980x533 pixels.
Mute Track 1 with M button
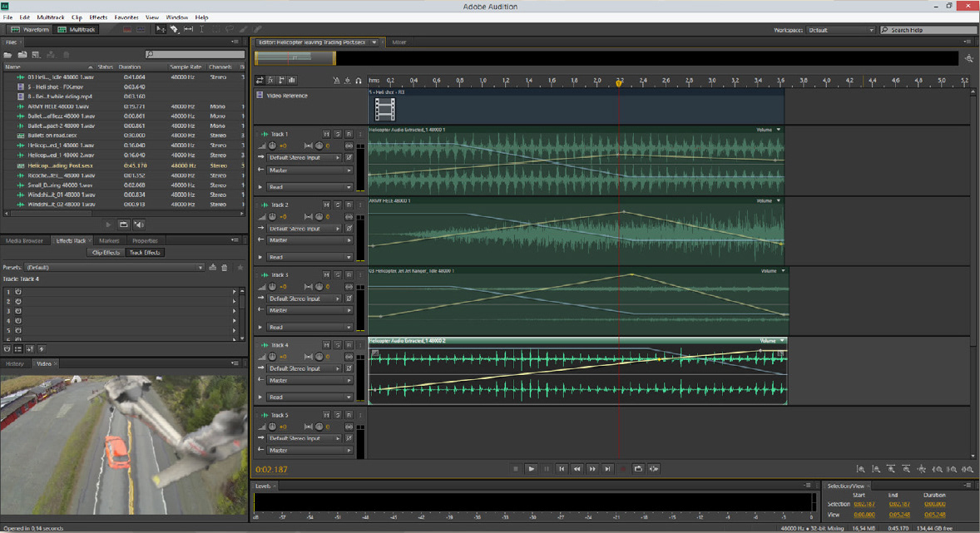click(326, 135)
